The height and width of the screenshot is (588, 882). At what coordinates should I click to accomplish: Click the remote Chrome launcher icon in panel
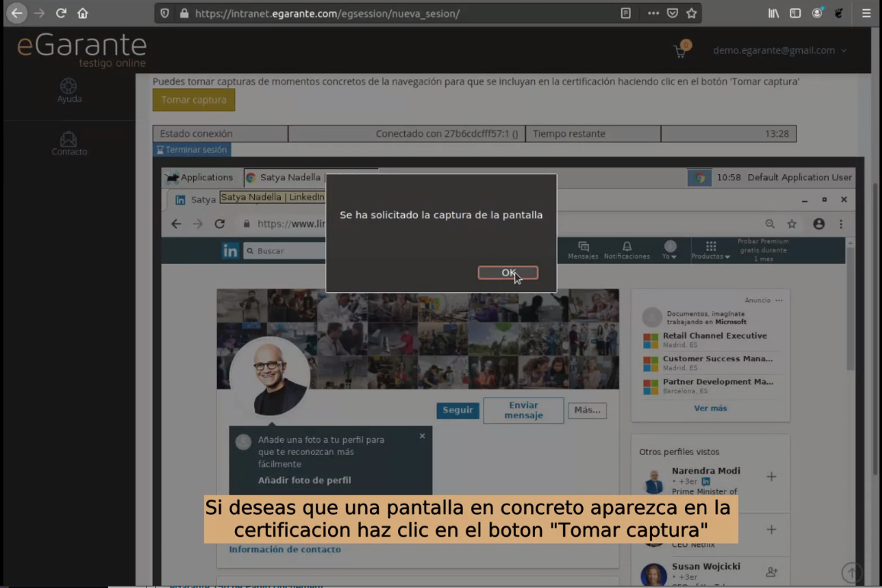click(699, 178)
